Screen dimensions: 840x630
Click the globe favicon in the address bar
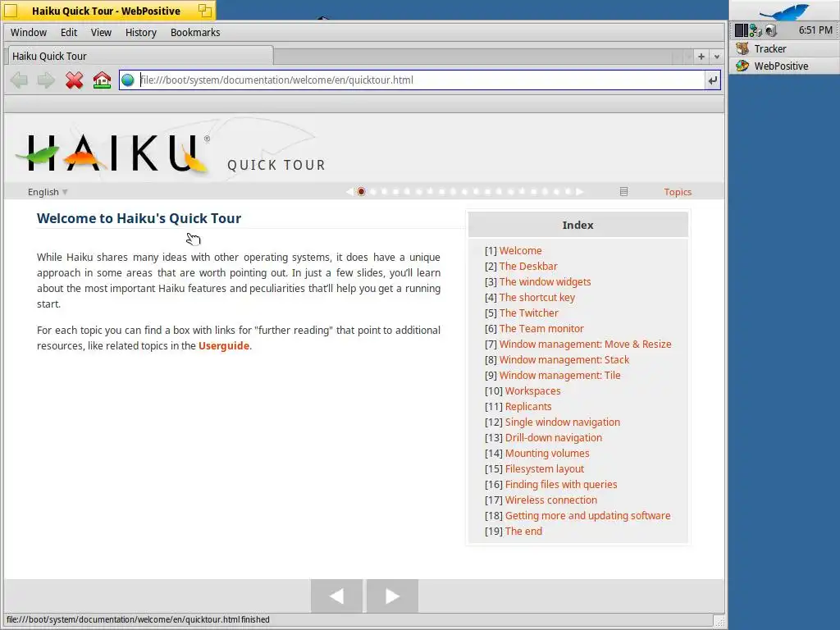coord(127,80)
